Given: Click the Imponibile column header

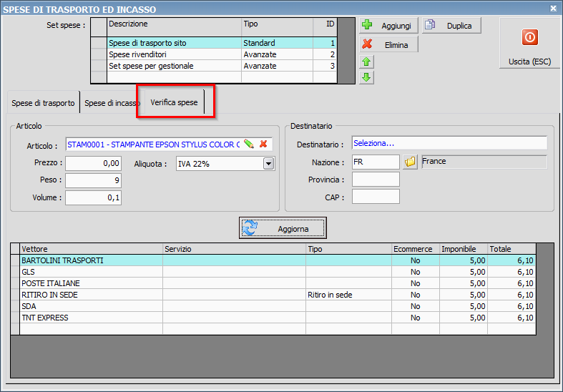Looking at the screenshot, I should [464, 249].
